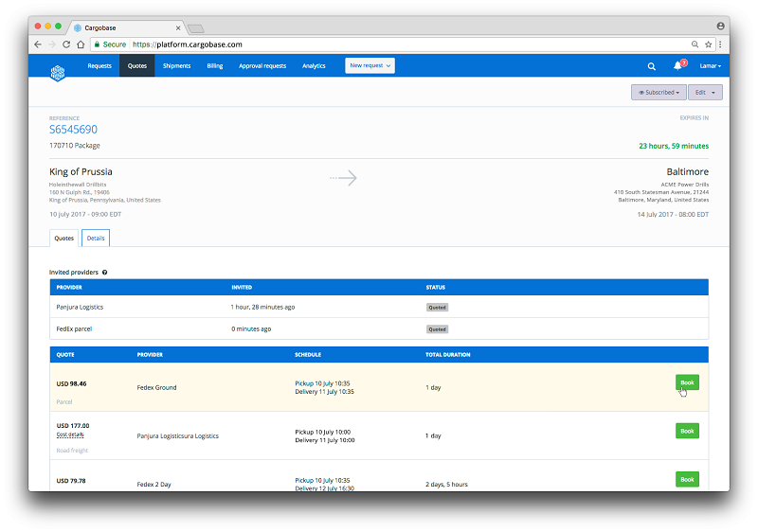The width and height of the screenshot is (758, 532).
Task: Click the browser back arrow
Action: coord(38,44)
